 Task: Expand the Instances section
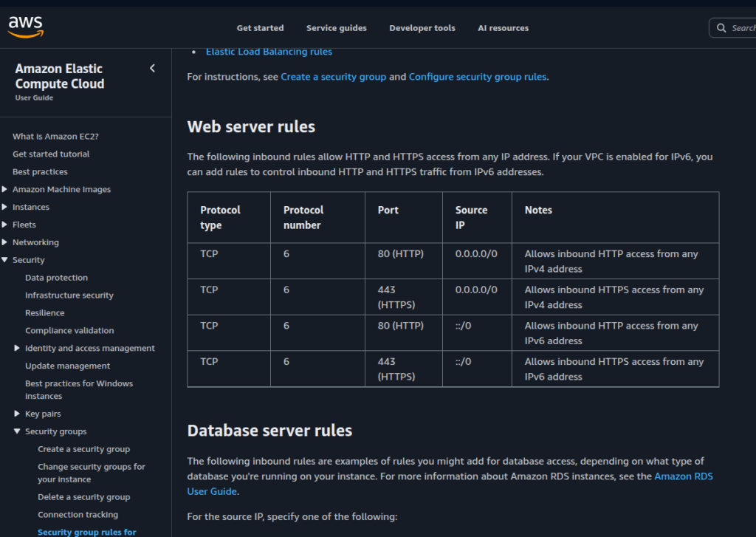6,207
